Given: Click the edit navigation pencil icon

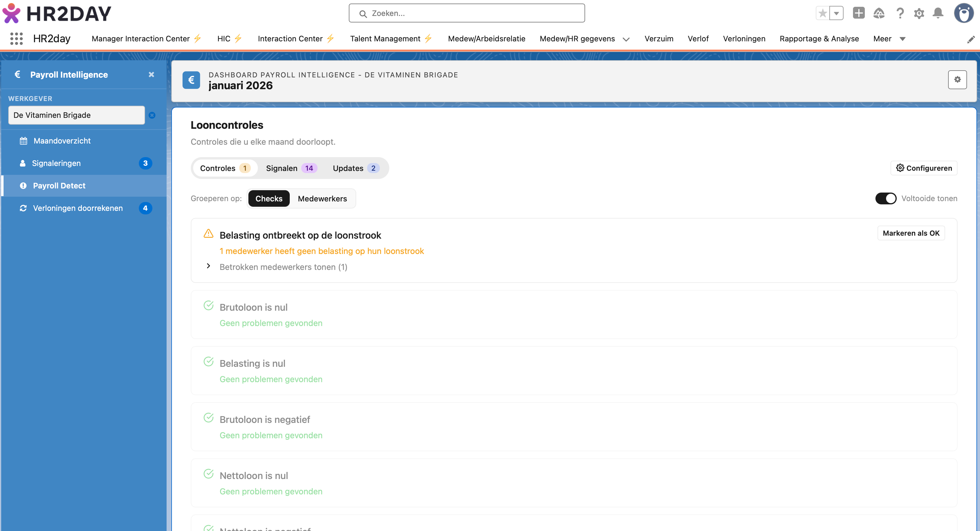Looking at the screenshot, I should pyautogui.click(x=971, y=39).
